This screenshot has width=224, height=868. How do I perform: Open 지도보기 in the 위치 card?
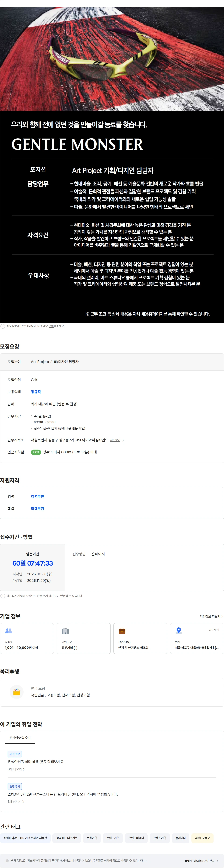[214, 630]
